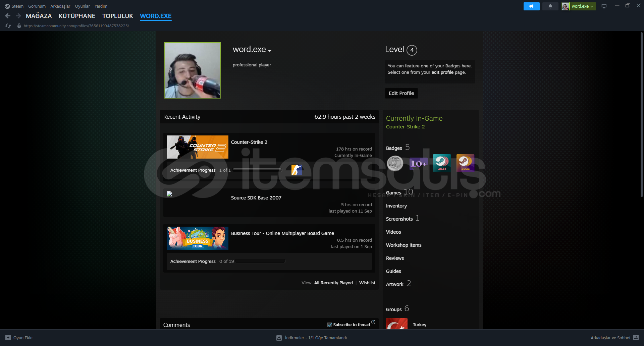Open the Yardım menu
644x346 pixels.
101,6
